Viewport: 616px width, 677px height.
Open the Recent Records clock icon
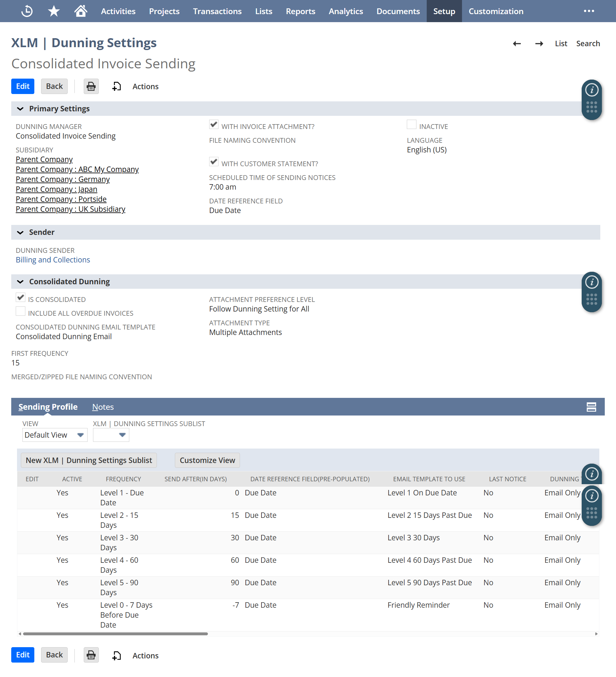pyautogui.click(x=27, y=11)
